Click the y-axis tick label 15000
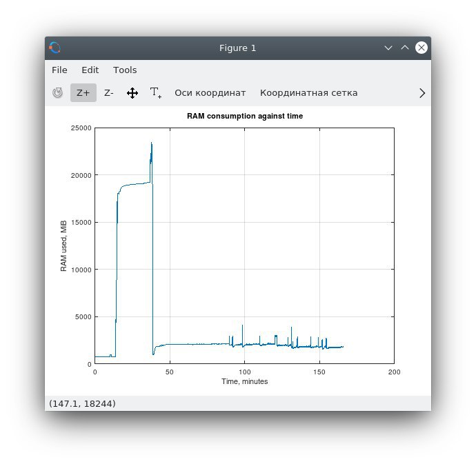 [81, 223]
